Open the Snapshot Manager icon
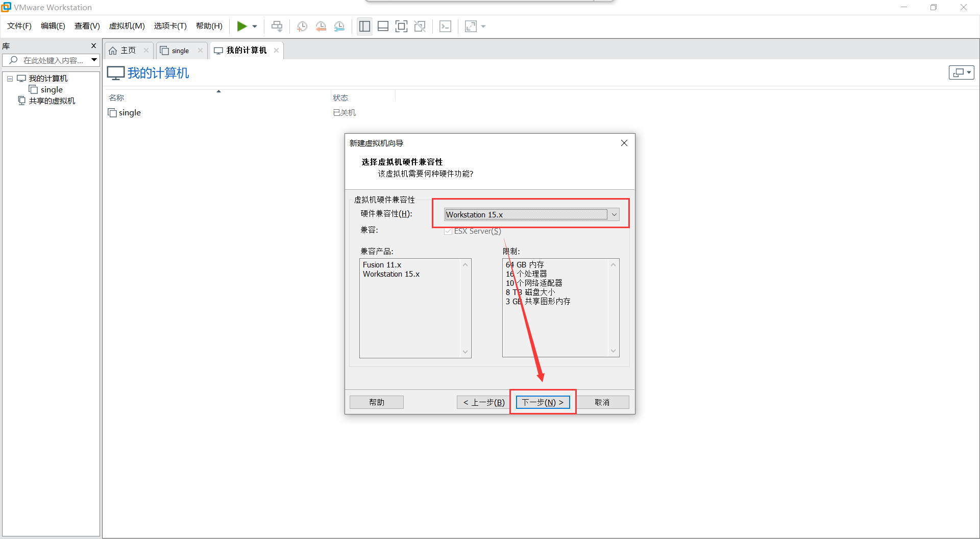This screenshot has height=539, width=980. coord(339,27)
